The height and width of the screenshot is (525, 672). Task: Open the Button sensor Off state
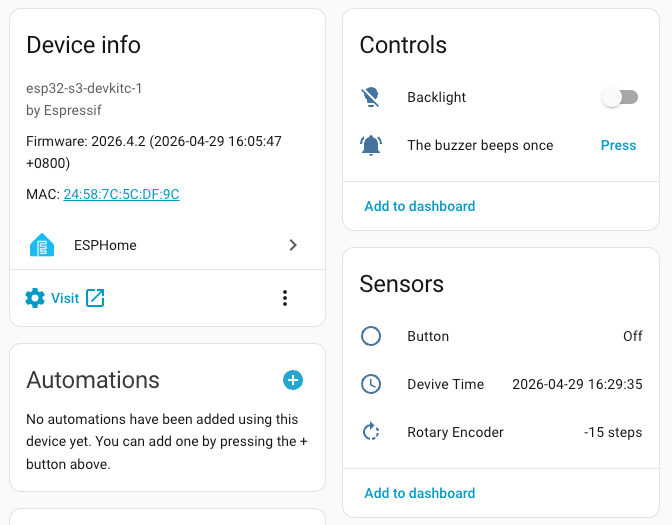click(x=632, y=336)
